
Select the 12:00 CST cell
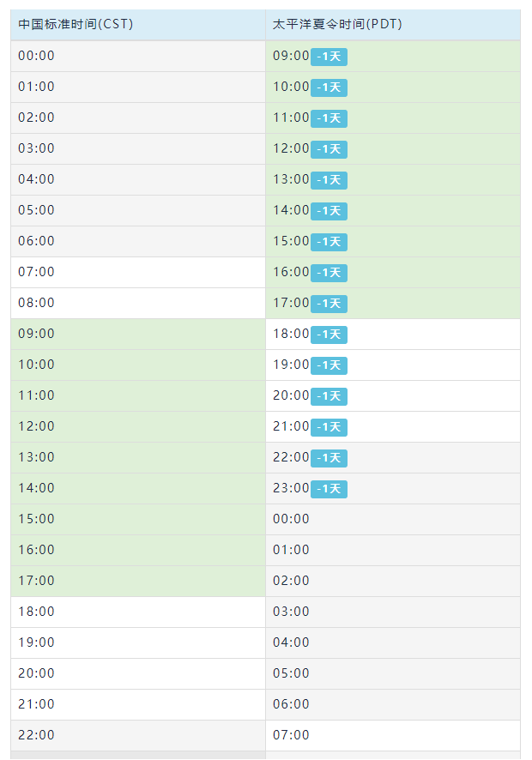click(x=138, y=426)
